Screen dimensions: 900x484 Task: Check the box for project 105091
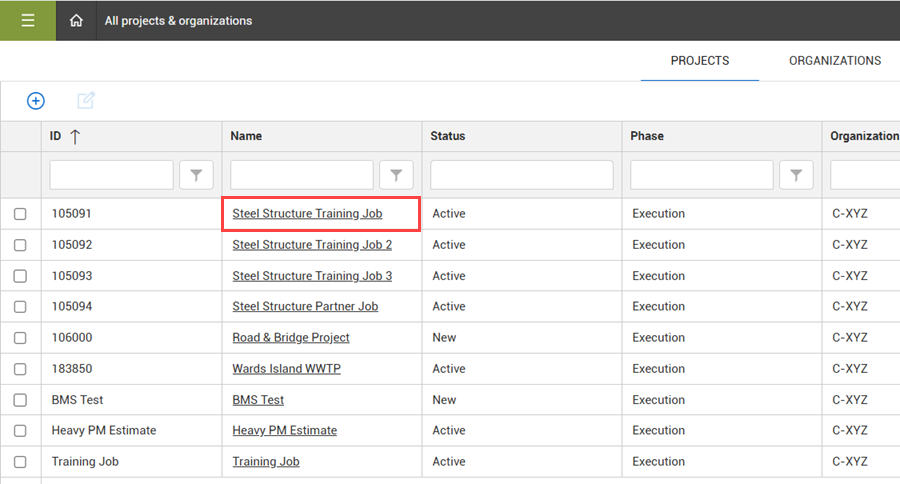[20, 214]
